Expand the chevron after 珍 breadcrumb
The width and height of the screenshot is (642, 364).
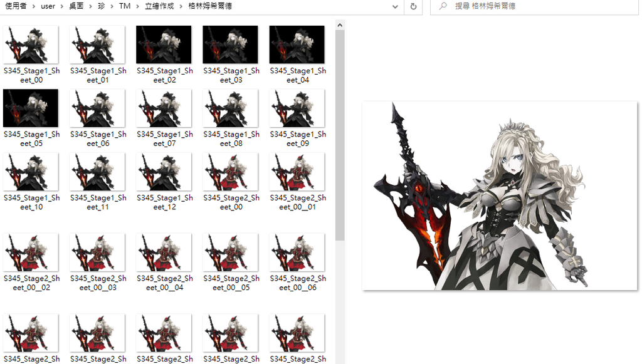112,6
